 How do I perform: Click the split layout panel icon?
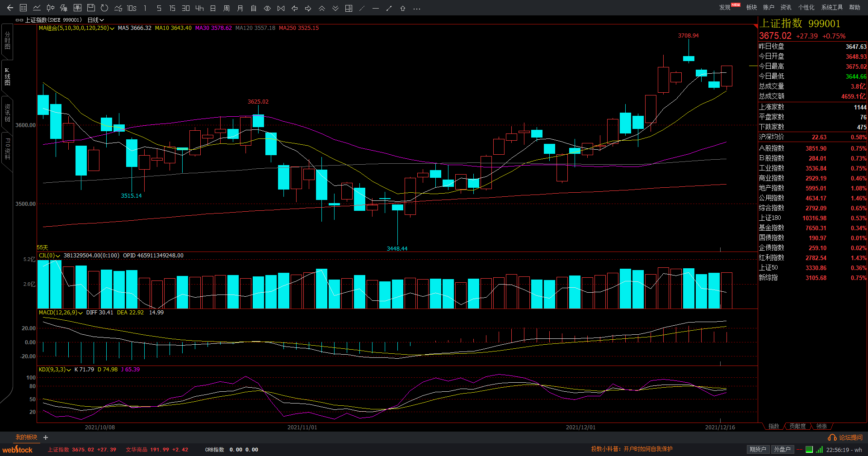pos(349,8)
